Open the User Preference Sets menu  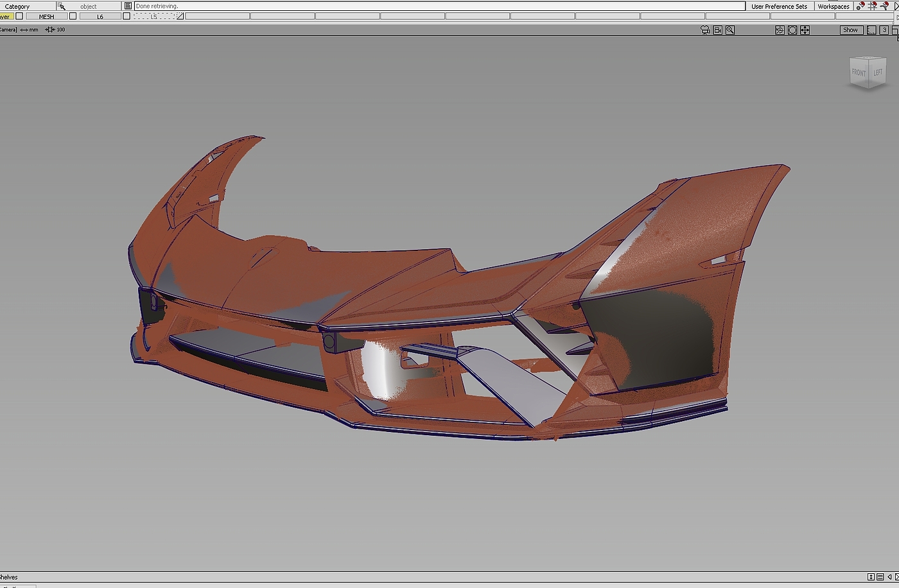pos(779,6)
